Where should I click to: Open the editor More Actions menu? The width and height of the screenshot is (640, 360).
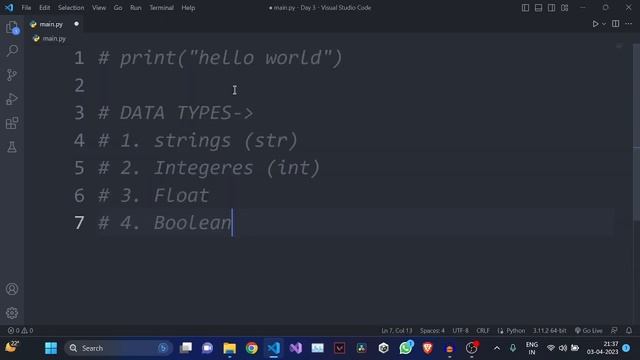[x=629, y=24]
